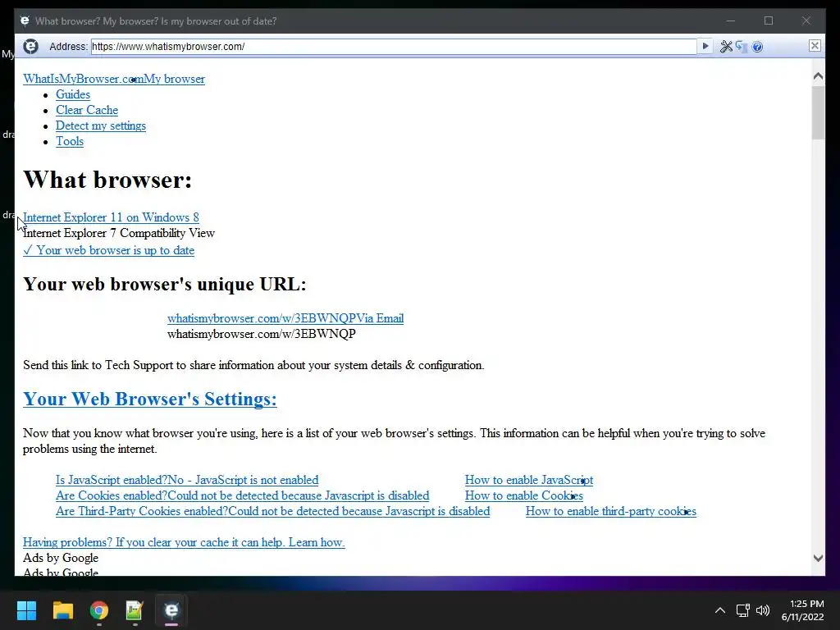840x630 pixels.
Task: Click the IE Tab app icon on taskbar
Action: point(171,610)
